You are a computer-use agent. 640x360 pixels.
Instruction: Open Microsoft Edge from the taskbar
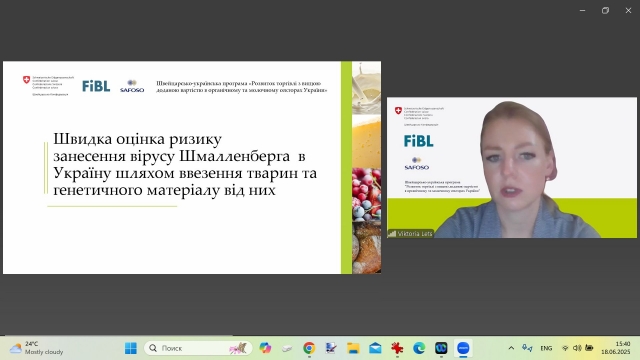point(419,348)
